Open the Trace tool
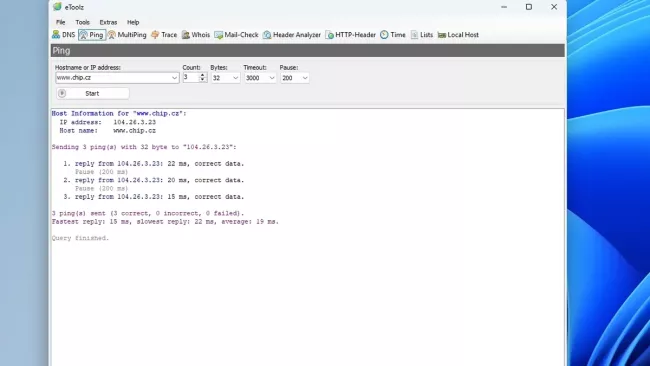 164,35
